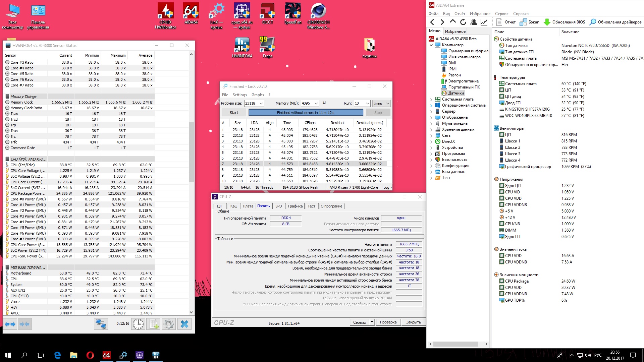Click HWiNFO settings gear icon
Image resolution: width=644 pixels, height=362 pixels.
(x=168, y=324)
